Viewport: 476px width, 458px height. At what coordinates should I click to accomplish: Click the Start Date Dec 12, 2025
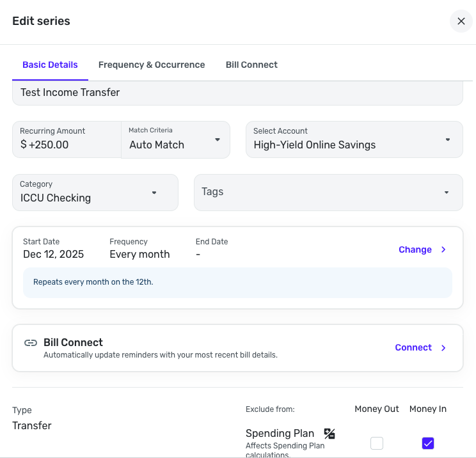(53, 254)
